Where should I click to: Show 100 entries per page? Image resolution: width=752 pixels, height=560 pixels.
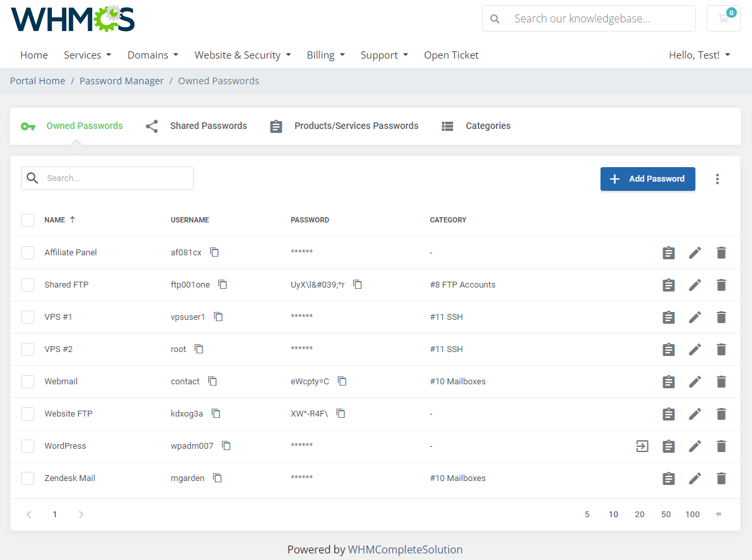pyautogui.click(x=692, y=515)
